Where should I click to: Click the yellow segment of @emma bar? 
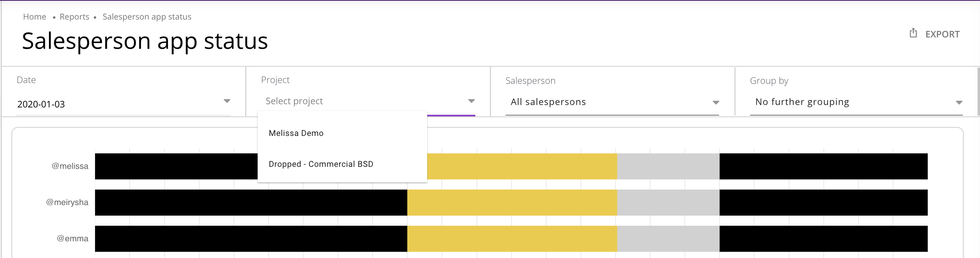click(512, 239)
